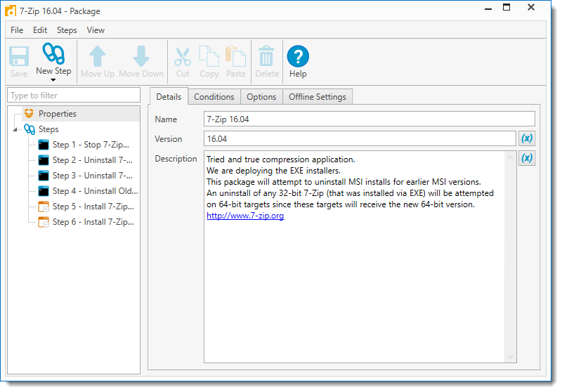Click the Paste clipboard icon
The height and width of the screenshot is (392, 562).
point(236,56)
